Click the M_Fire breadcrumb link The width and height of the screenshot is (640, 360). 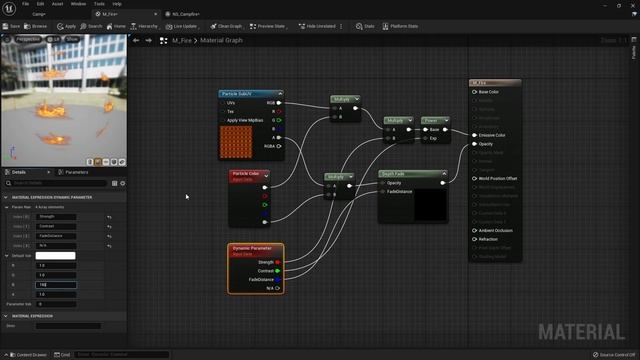pos(182,40)
